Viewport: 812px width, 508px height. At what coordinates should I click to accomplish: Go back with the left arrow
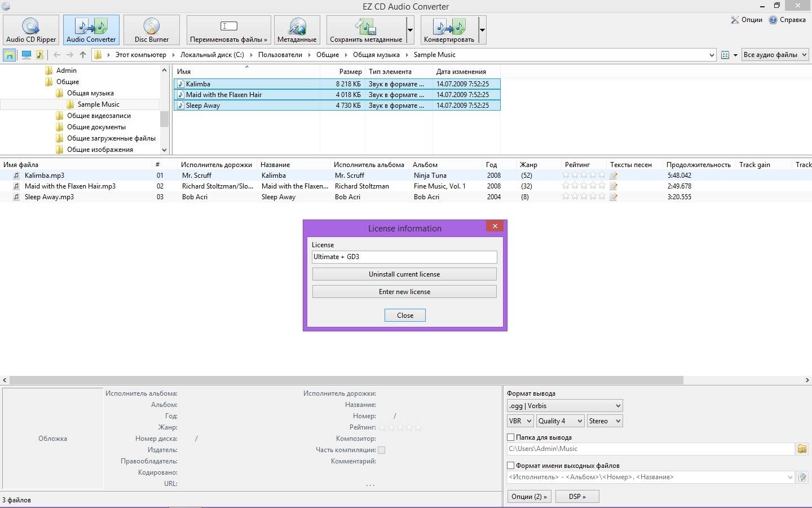[57, 55]
